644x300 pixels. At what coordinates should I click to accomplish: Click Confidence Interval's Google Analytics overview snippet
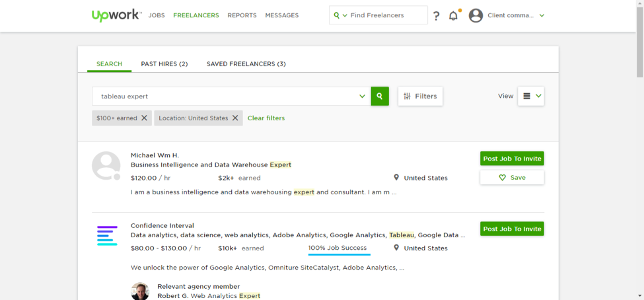[x=268, y=268]
